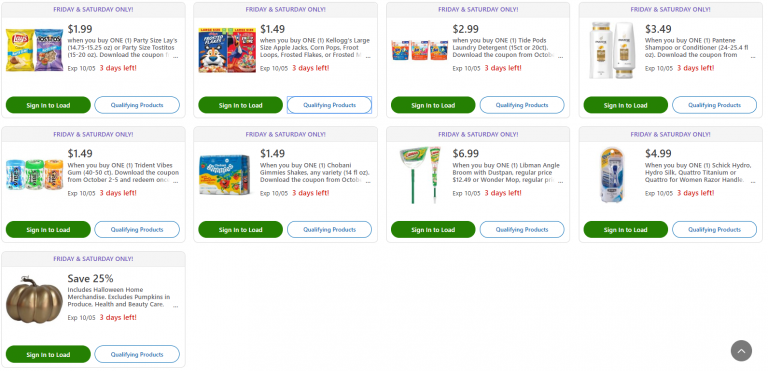
Task: Sign in to load Pantene $3.49 coupon
Action: (x=625, y=105)
